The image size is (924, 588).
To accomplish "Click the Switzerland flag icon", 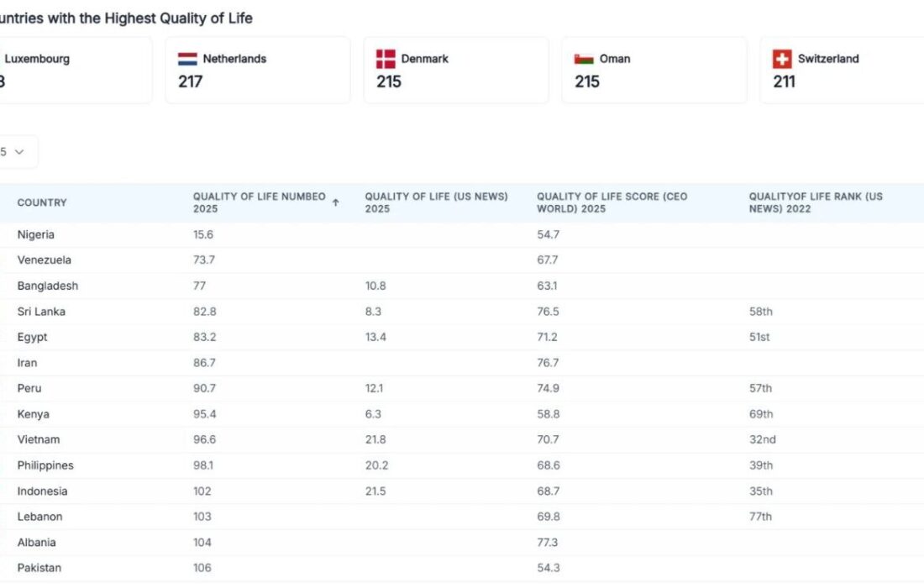I will tap(782, 59).
